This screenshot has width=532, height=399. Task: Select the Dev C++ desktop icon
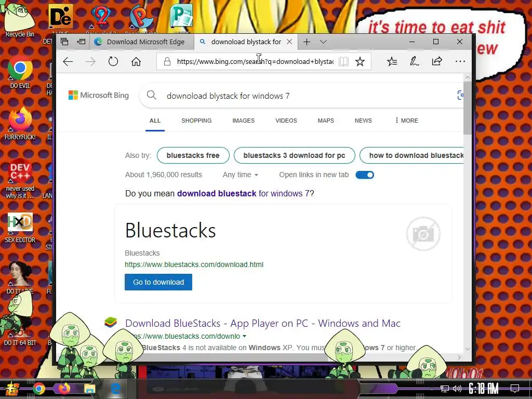tap(20, 179)
